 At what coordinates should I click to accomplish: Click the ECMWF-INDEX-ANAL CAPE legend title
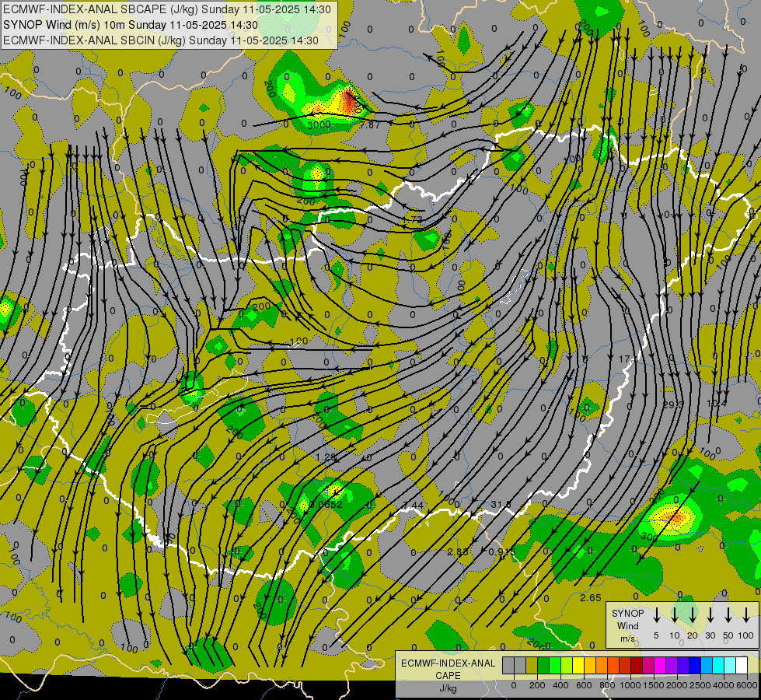[x=448, y=669]
